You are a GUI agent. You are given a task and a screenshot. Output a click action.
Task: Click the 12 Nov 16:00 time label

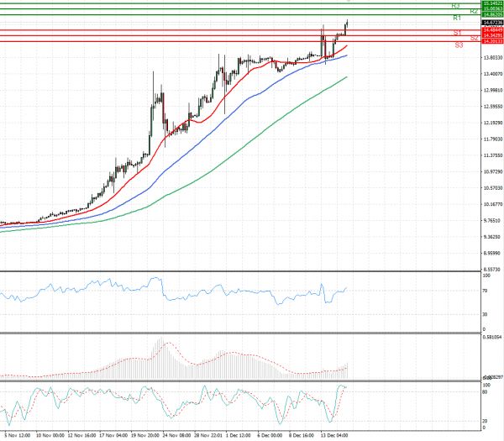[x=81, y=435]
